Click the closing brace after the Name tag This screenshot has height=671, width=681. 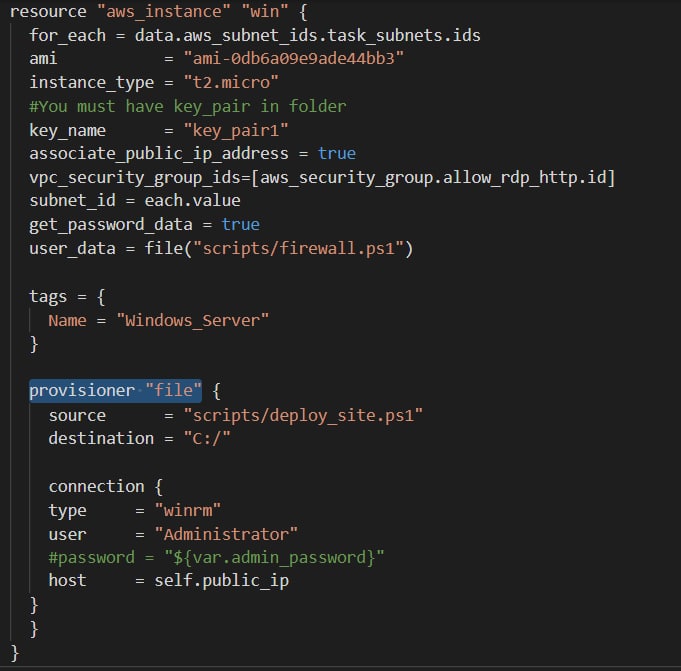point(34,344)
